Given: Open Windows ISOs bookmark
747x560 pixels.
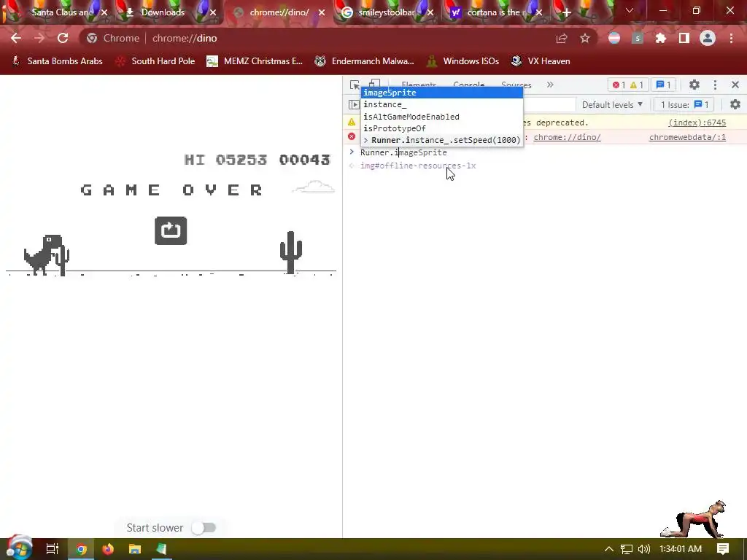Looking at the screenshot, I should point(463,61).
